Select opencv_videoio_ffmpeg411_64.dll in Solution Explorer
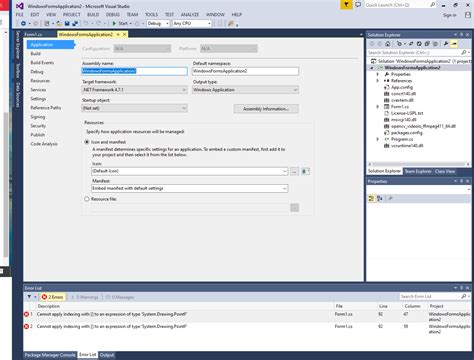The width and height of the screenshot is (474, 360). [x=423, y=126]
